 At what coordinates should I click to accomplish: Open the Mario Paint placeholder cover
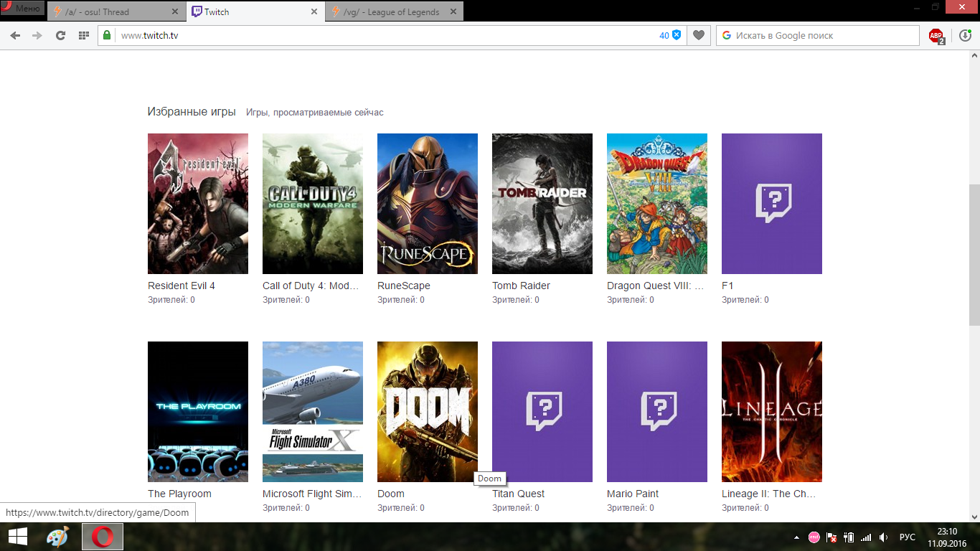[x=657, y=412]
